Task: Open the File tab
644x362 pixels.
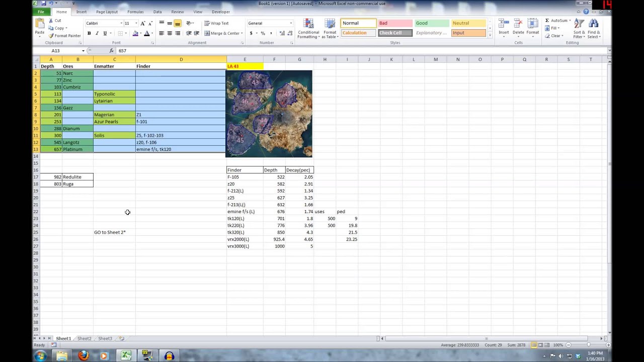Action: [41, 12]
